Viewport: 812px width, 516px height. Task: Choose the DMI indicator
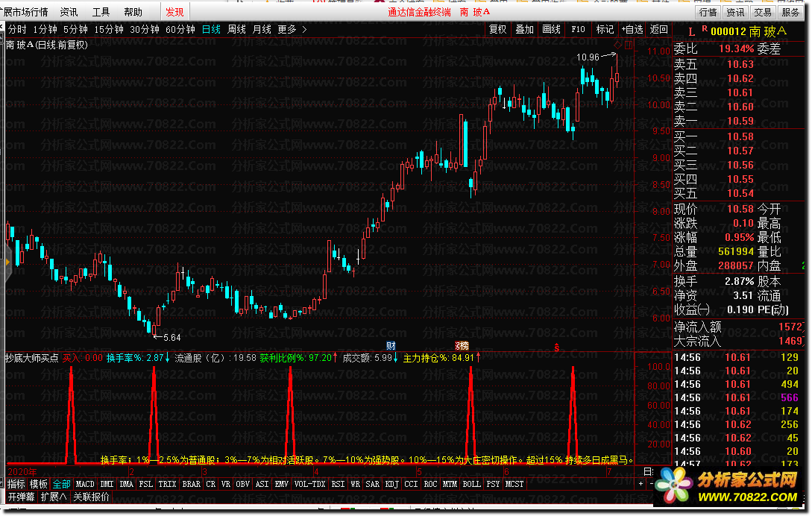[107, 484]
